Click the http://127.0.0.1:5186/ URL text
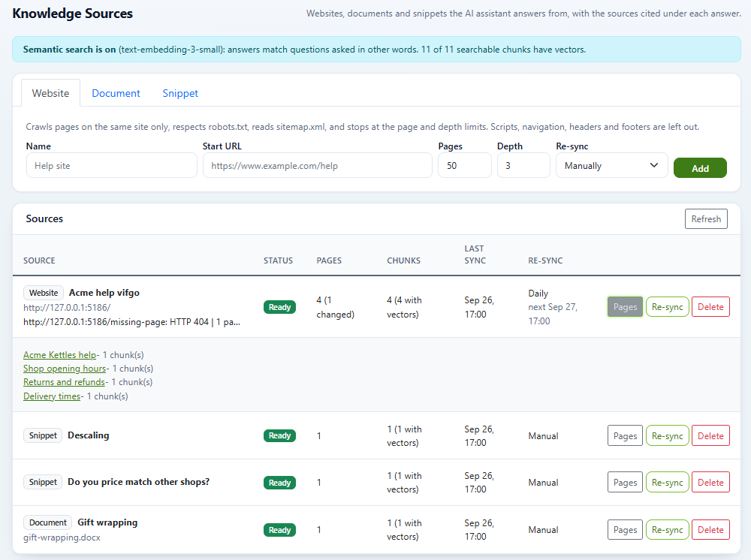751x560 pixels. pyautogui.click(x=67, y=307)
